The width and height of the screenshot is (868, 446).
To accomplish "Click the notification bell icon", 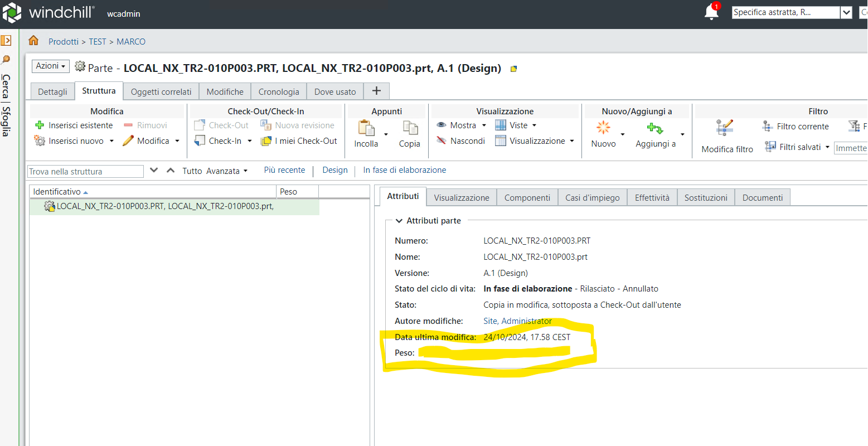I will click(711, 12).
